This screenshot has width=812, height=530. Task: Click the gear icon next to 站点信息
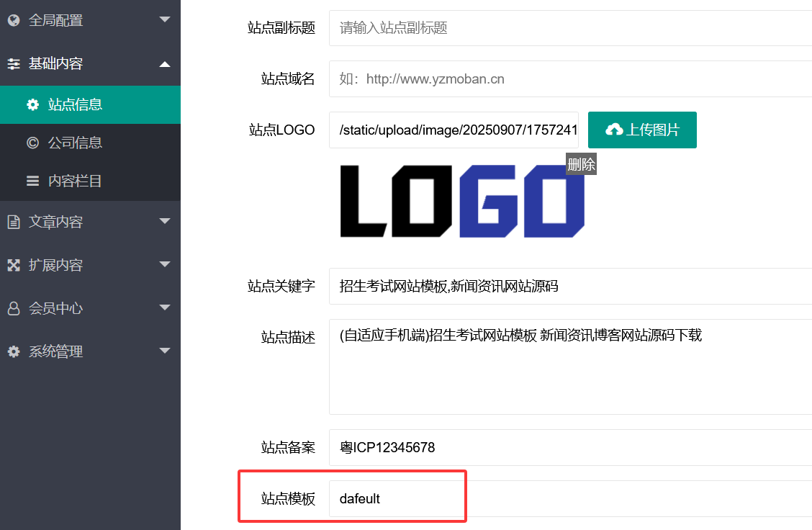(x=32, y=105)
